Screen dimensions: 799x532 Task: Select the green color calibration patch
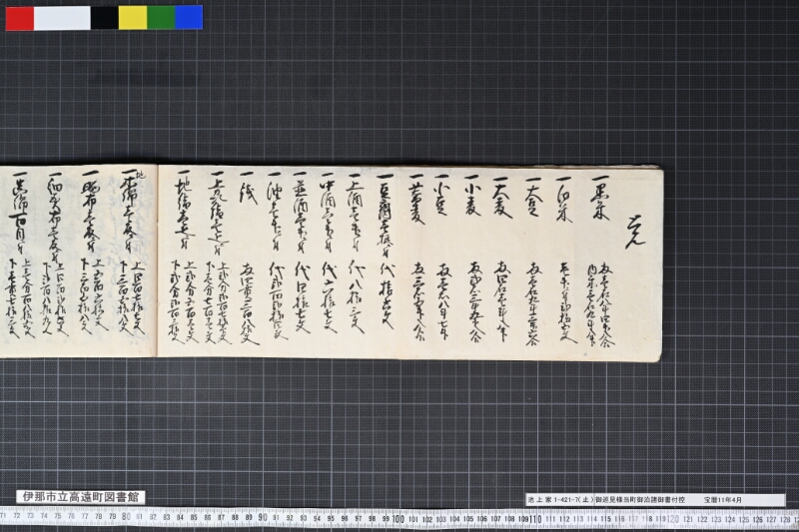pos(161,18)
